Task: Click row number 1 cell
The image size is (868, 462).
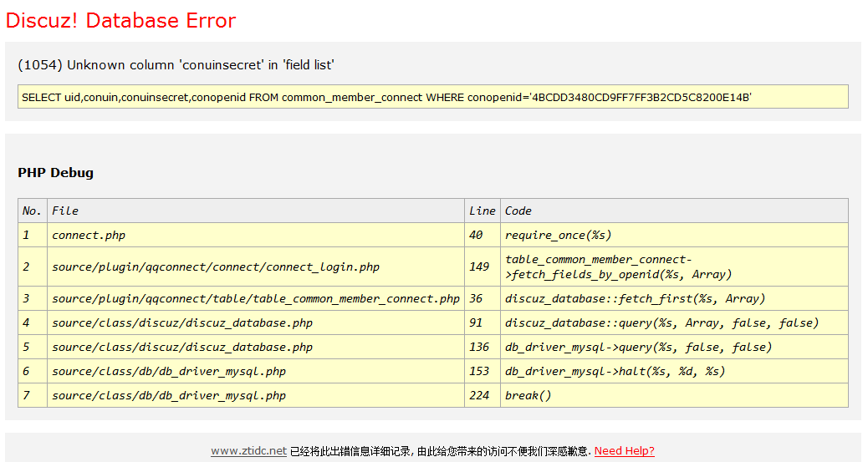Action: pyautogui.click(x=32, y=235)
